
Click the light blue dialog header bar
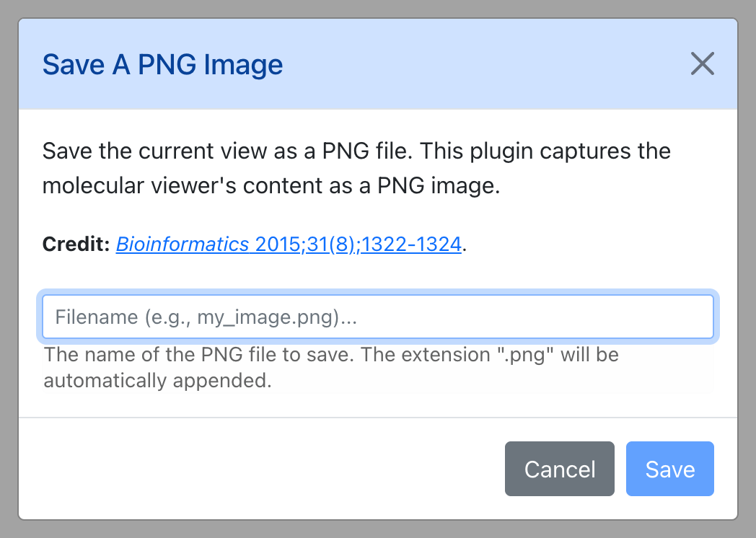[x=378, y=64]
